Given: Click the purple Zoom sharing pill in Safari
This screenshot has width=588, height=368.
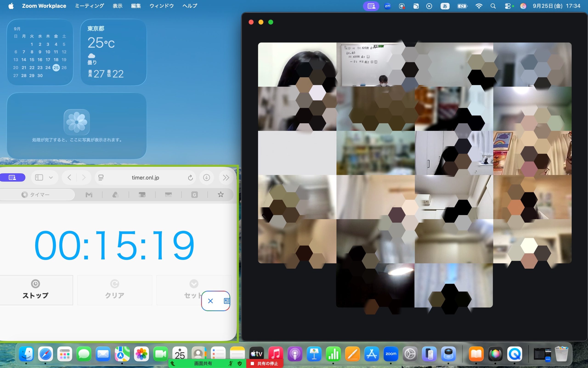Looking at the screenshot, I should point(12,177).
